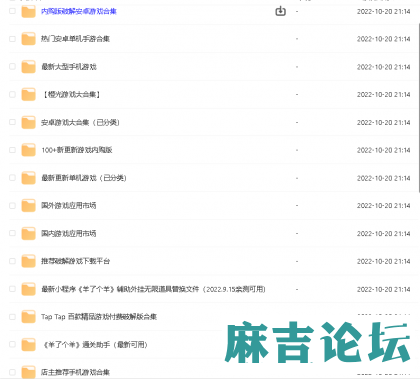Click folder icon of 国内游戏应用市场
Screen dimensions: 420x379
pyautogui.click(x=28, y=233)
